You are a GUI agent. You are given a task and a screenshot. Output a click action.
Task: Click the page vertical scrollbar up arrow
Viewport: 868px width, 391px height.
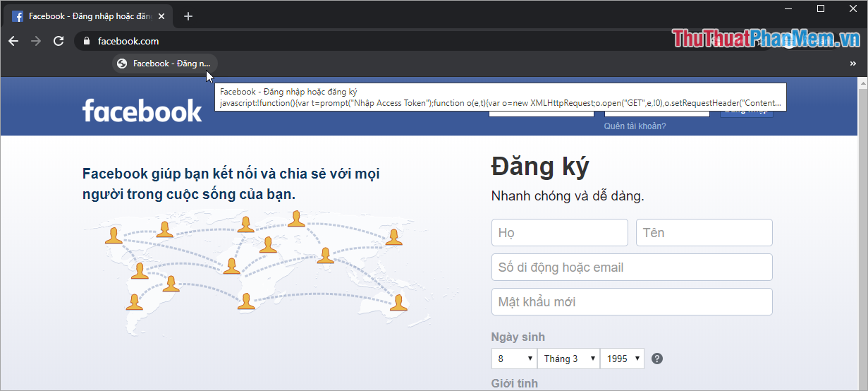tap(862, 83)
